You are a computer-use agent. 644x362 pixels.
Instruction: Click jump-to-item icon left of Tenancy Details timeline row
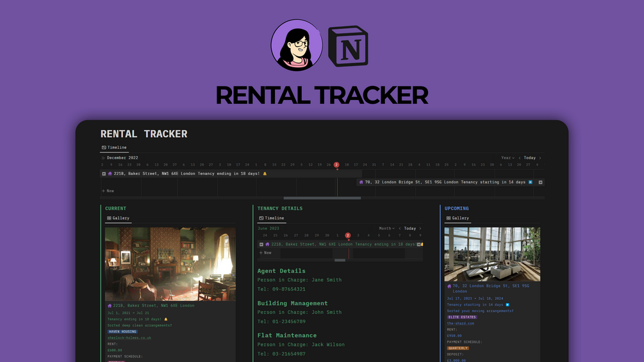click(261, 244)
